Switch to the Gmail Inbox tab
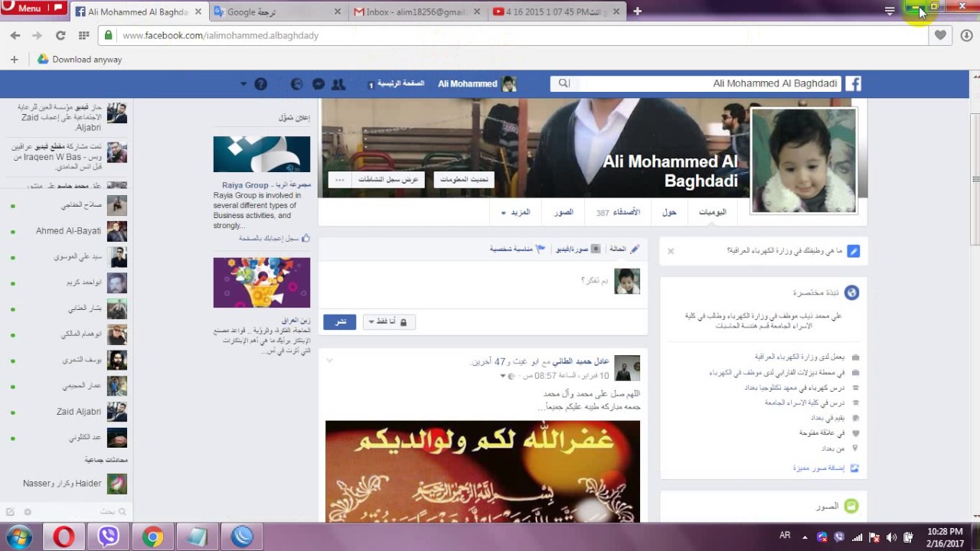980x551 pixels. (418, 11)
